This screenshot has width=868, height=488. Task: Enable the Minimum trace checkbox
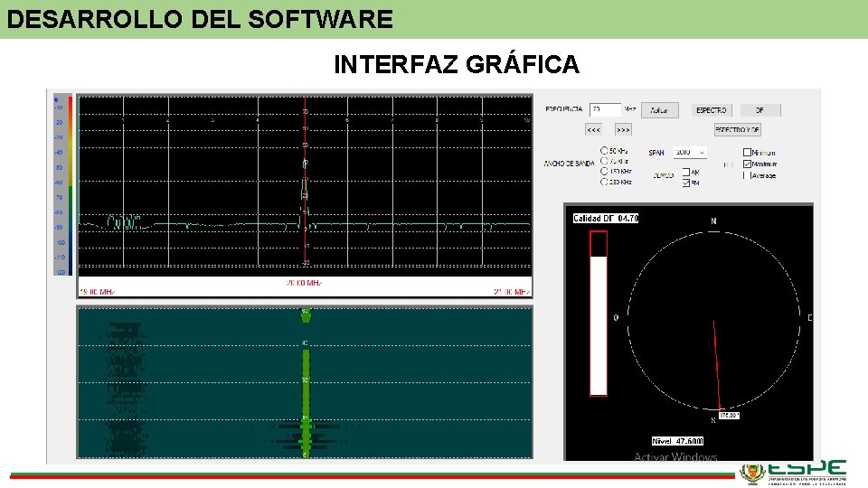coord(747,152)
